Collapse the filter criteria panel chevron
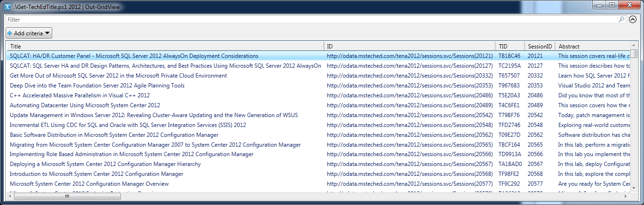The image size is (644, 205). (632, 20)
